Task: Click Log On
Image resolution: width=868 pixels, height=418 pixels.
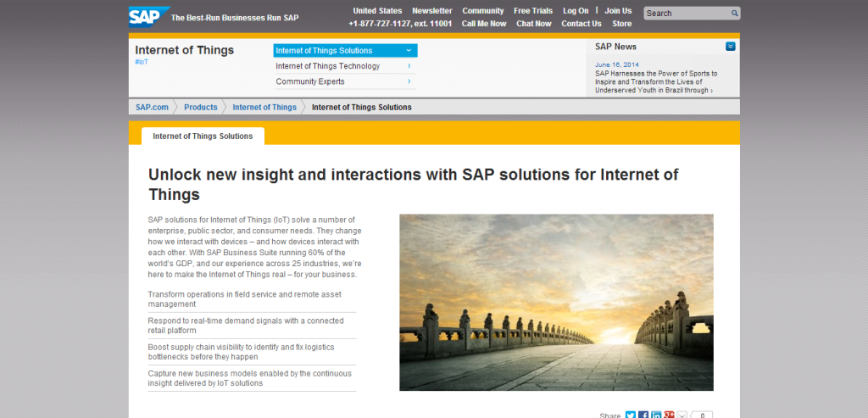Action: [576, 10]
